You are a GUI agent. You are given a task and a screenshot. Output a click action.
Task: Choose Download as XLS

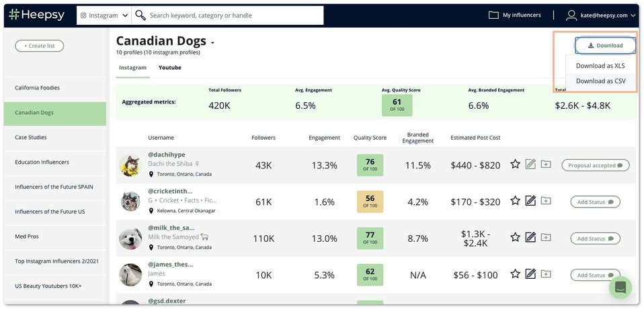(600, 66)
